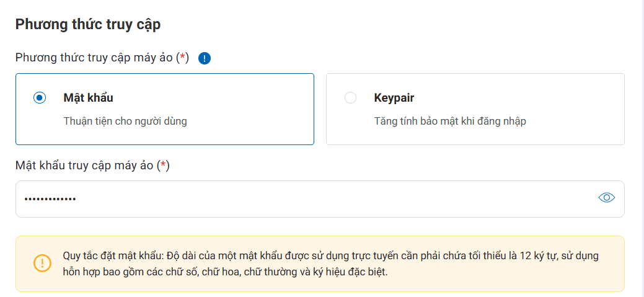Viewport: 644px width, 297px height.
Task: Click the bold "Mật khẩu" option title
Action: tap(88, 98)
